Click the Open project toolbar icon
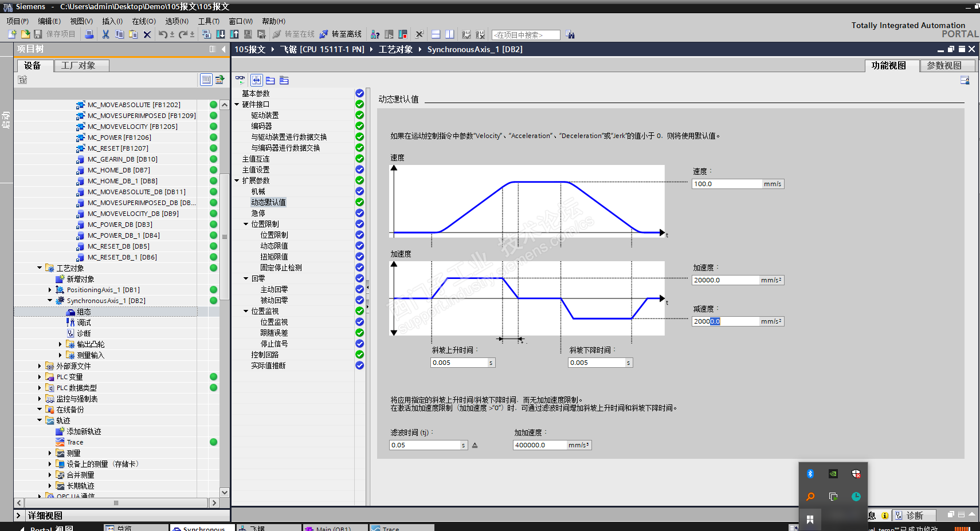The height and width of the screenshot is (531, 980). [25, 34]
